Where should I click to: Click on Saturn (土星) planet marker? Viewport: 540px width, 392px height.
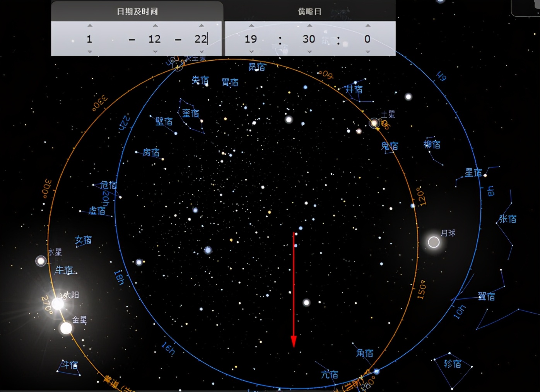[x=374, y=123]
